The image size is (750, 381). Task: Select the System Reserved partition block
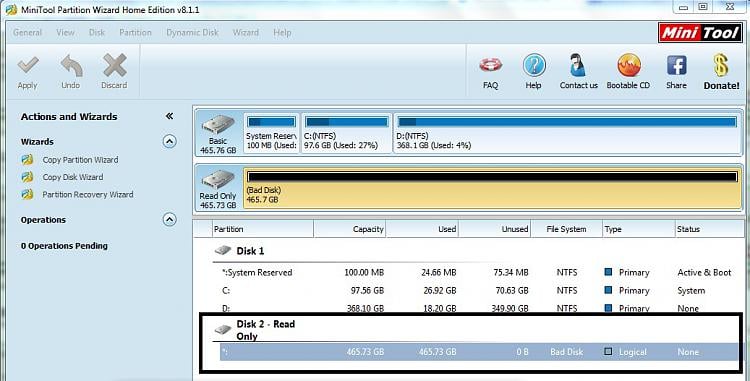click(x=271, y=133)
